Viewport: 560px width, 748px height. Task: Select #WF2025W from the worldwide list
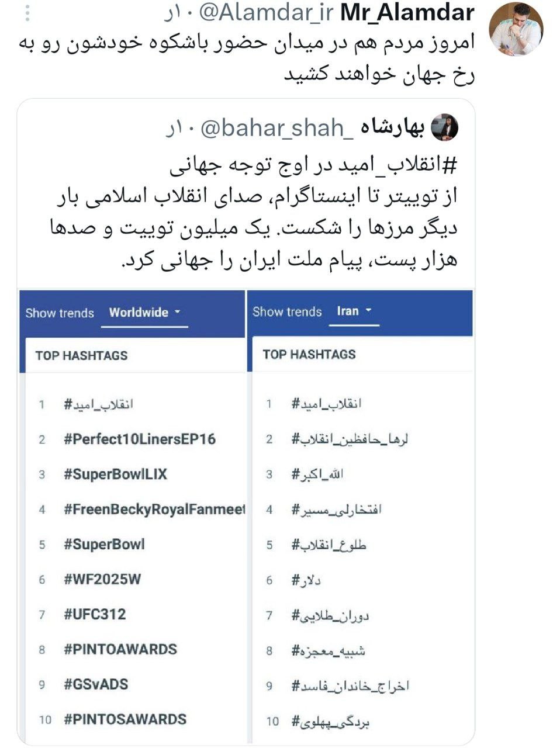click(102, 579)
